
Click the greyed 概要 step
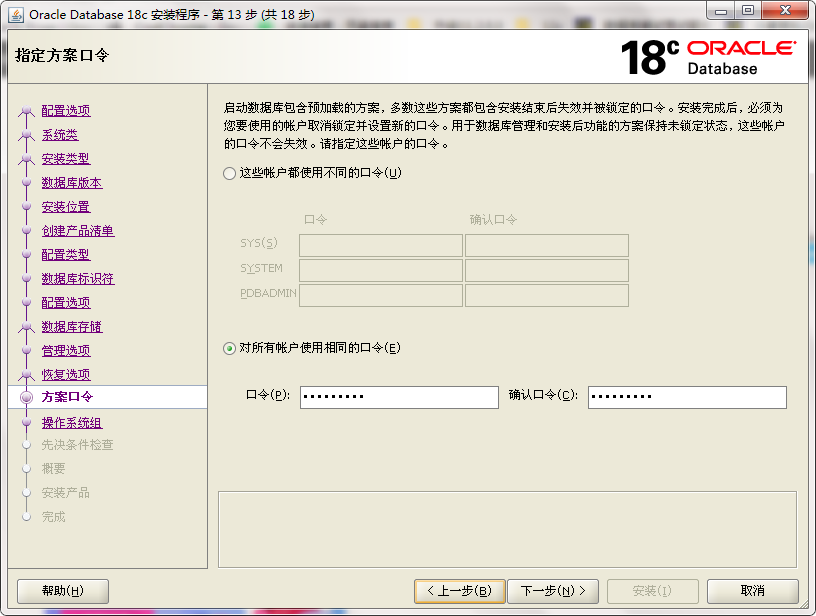54,469
